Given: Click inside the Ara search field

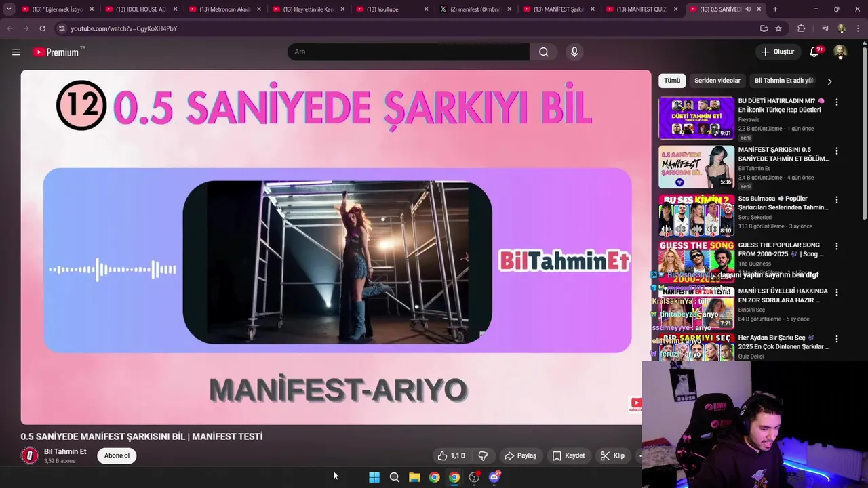Looking at the screenshot, I should (x=408, y=52).
